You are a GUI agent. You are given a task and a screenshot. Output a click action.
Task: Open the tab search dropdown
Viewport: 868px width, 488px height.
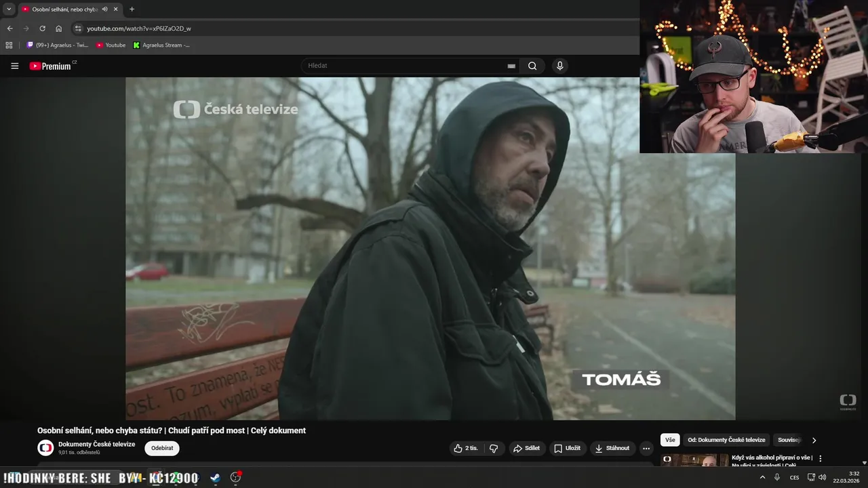tap(9, 9)
